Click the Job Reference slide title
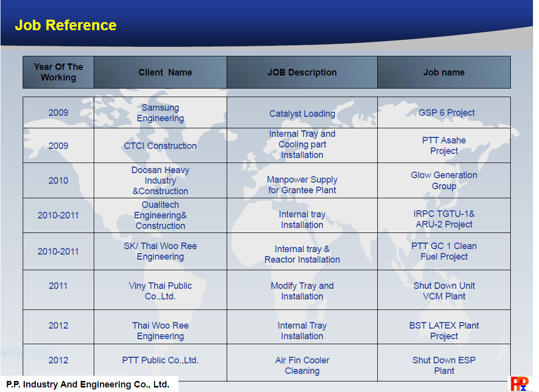Viewport: 539px width, 392px height. [65, 25]
